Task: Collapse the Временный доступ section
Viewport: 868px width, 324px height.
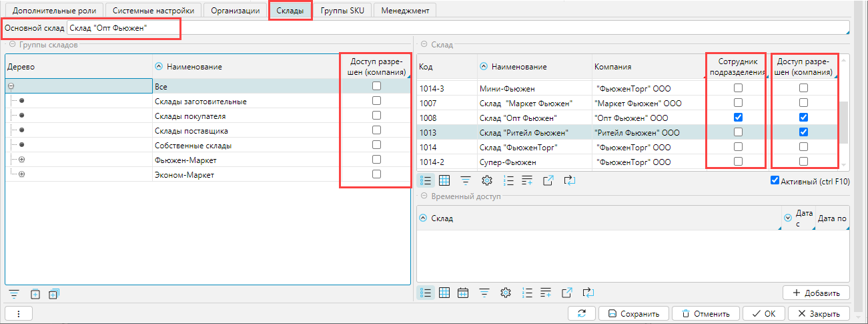Action: point(423,196)
